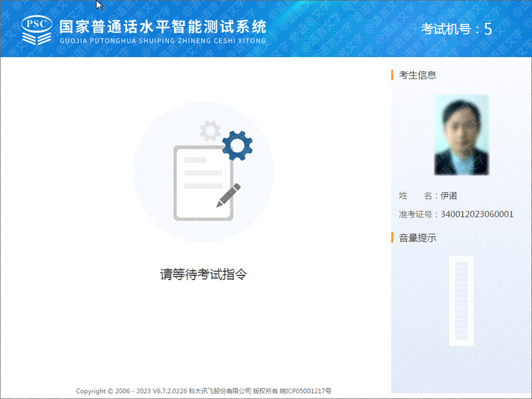Click the volume level meter bar

coord(461,301)
